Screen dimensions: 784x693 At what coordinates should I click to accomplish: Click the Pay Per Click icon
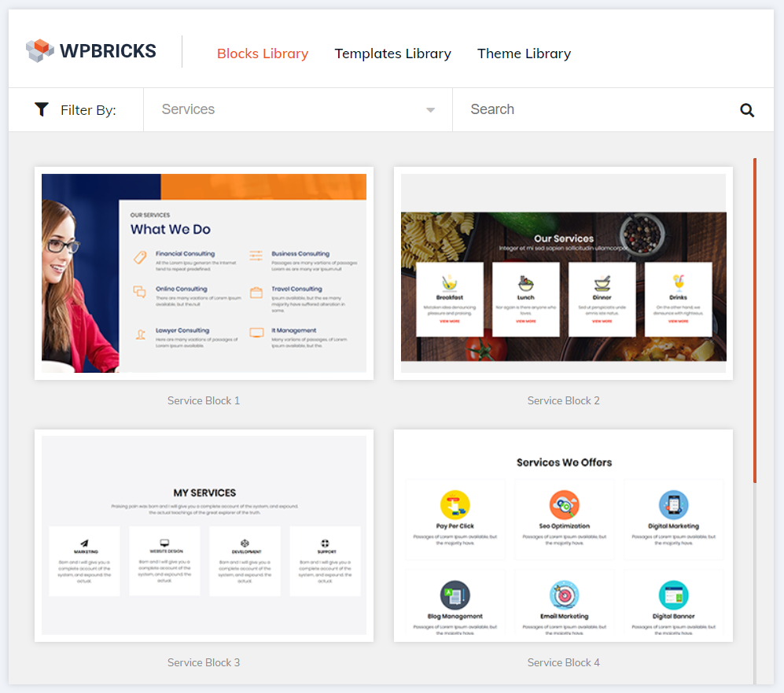[x=455, y=505]
